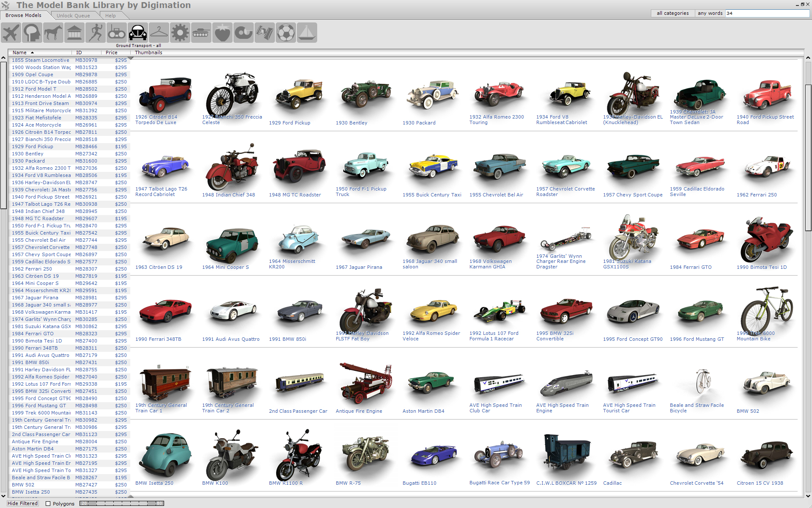Sort the list by the Price column header
This screenshot has width=812, height=508.
[115, 52]
